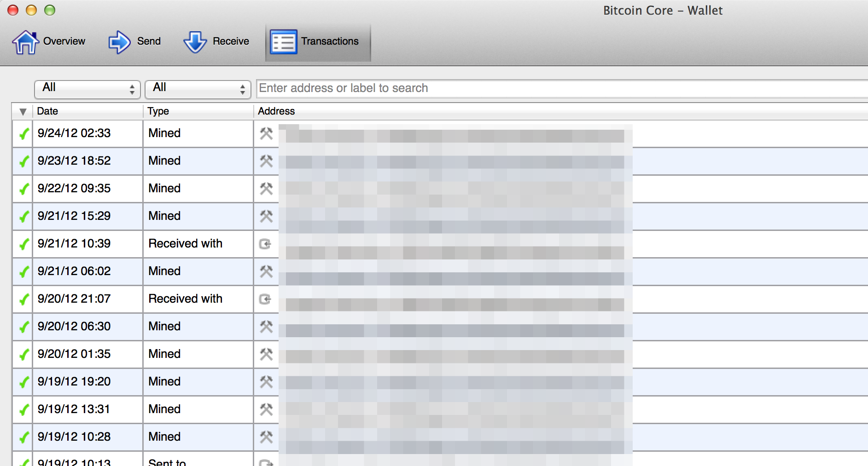This screenshot has height=466, width=868.
Task: Click the Receive down-arrow icon
Action: point(195,42)
